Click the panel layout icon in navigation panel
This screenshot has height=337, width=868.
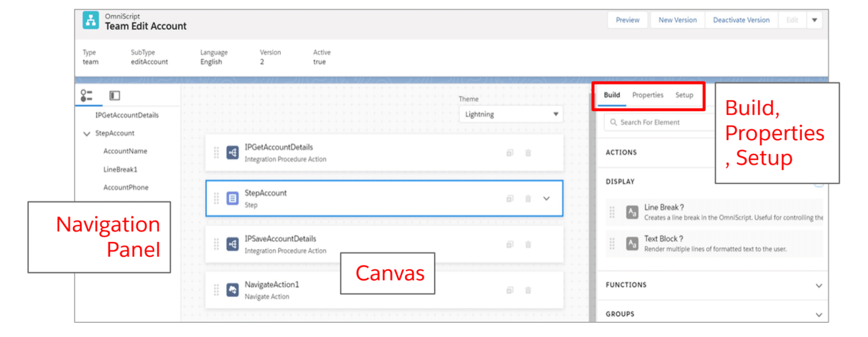coord(115,96)
